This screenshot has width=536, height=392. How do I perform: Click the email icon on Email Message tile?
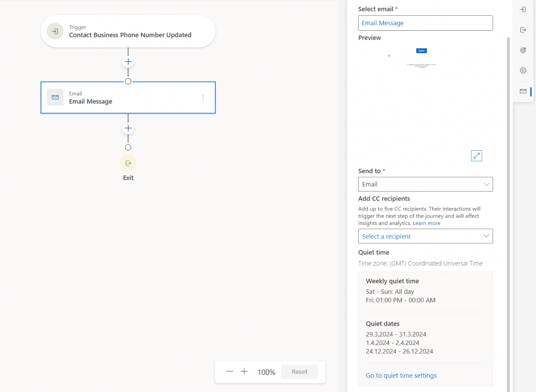point(55,97)
